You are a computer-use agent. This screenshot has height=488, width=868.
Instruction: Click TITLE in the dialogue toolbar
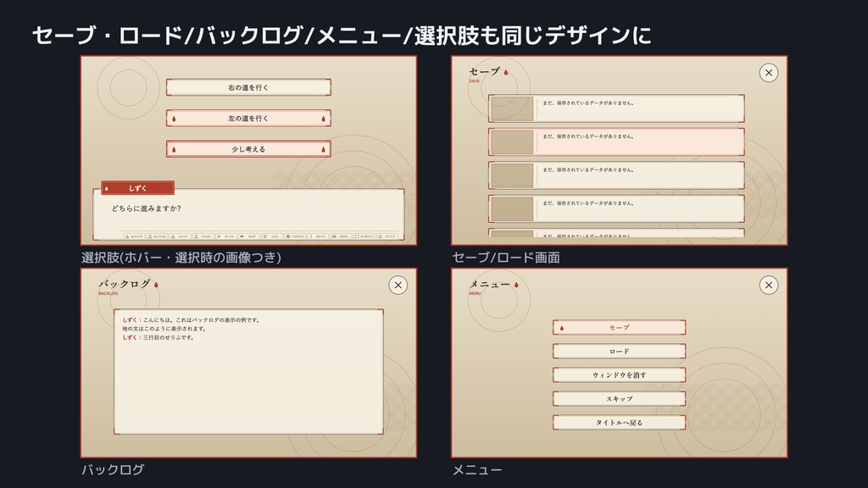coord(387,236)
